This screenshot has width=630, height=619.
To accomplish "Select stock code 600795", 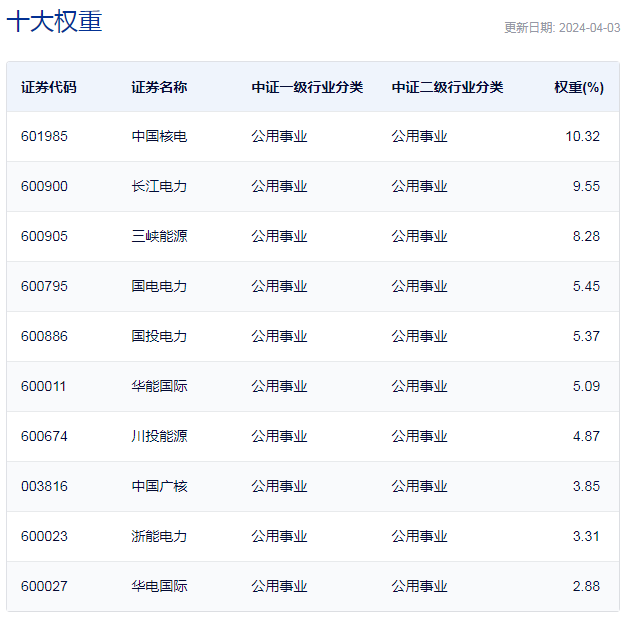I will point(44,286).
